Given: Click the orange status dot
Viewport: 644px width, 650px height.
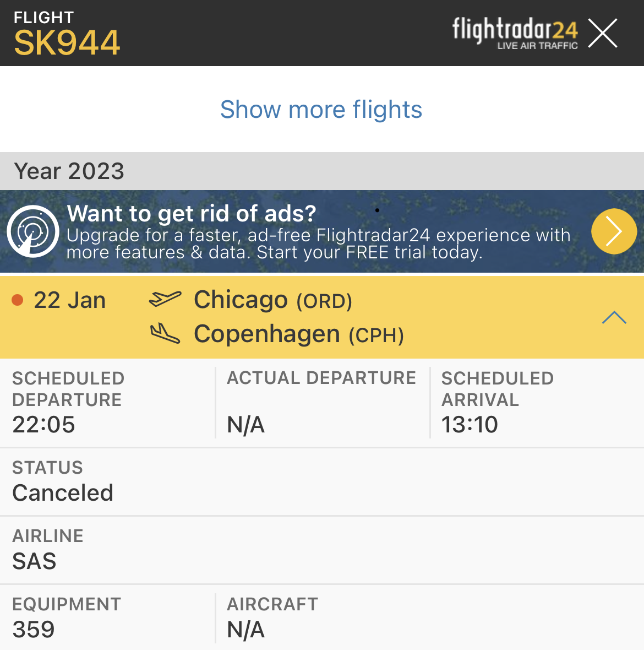Looking at the screenshot, I should [x=18, y=300].
